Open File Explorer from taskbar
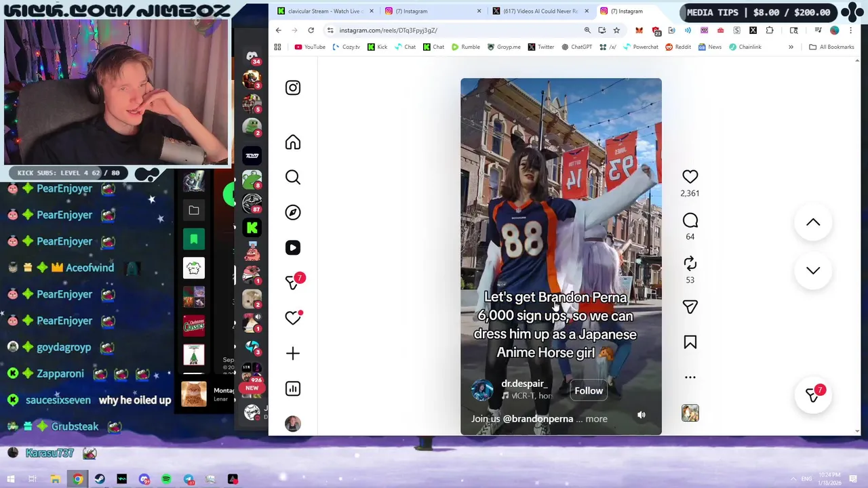Image resolution: width=868 pixels, height=488 pixels. (56, 479)
